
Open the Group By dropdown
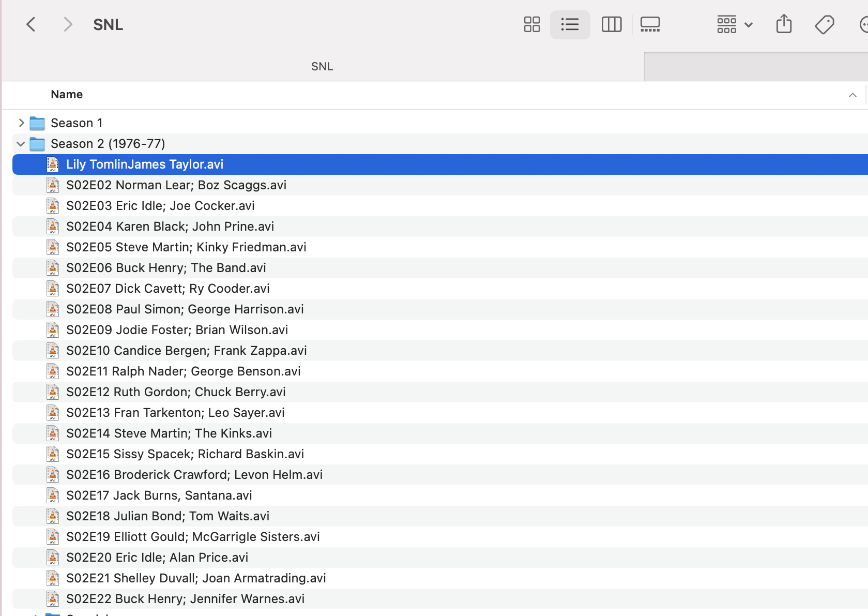tap(734, 24)
